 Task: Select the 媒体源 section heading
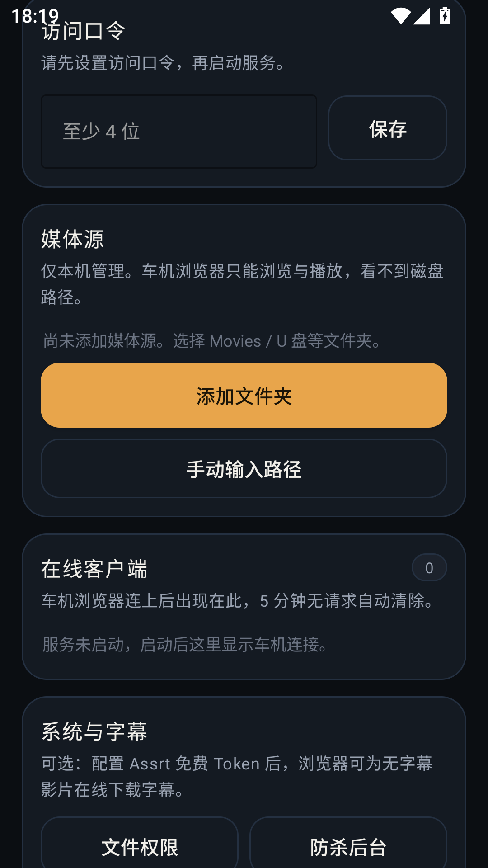[x=73, y=239]
